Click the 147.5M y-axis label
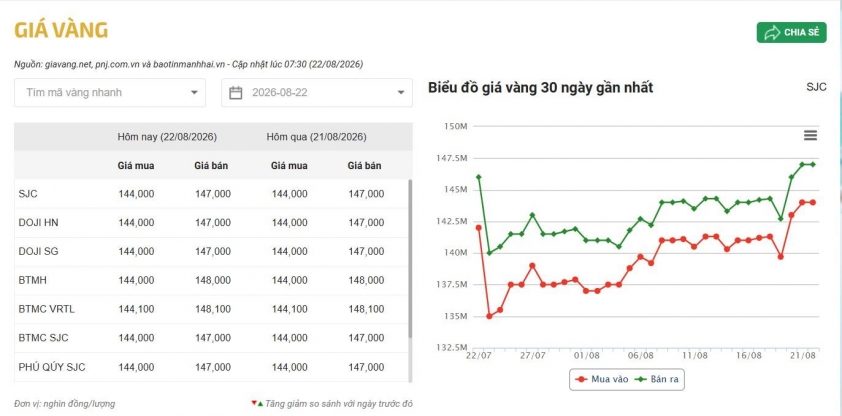842x416 pixels. pyautogui.click(x=452, y=158)
